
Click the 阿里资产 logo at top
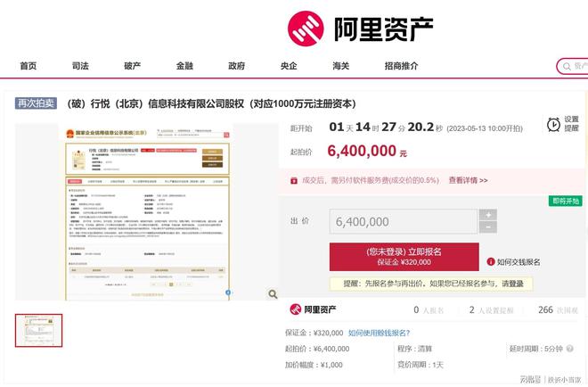[x=361, y=29]
